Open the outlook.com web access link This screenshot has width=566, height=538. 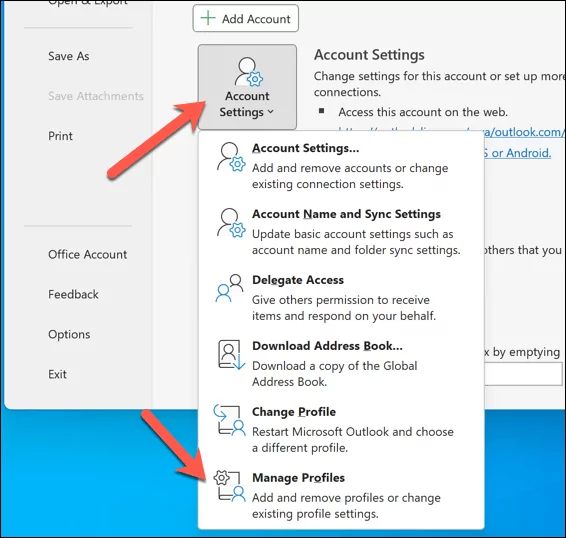(523, 132)
